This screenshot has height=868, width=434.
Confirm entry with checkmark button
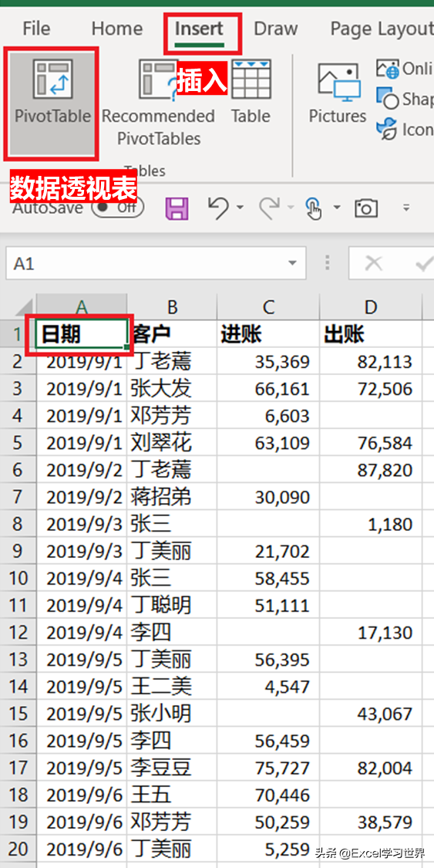(x=423, y=264)
